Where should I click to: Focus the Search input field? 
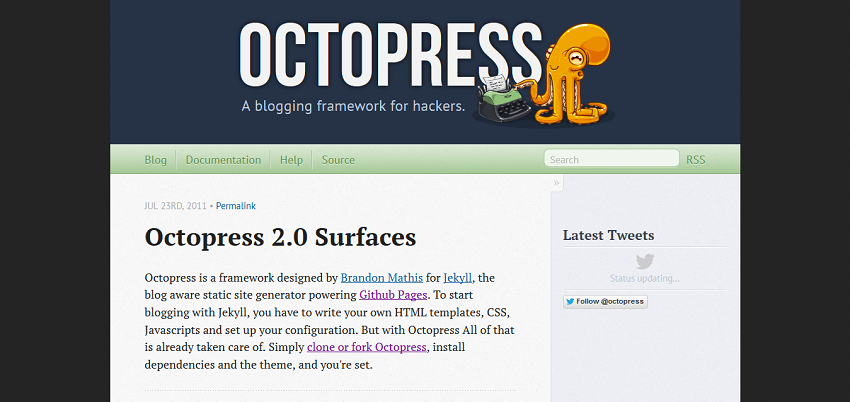(611, 159)
